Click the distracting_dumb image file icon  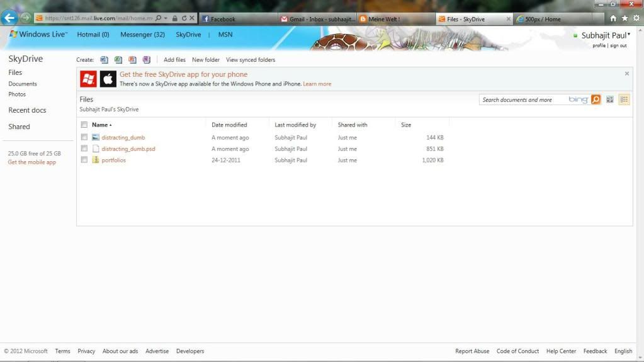[x=96, y=137]
